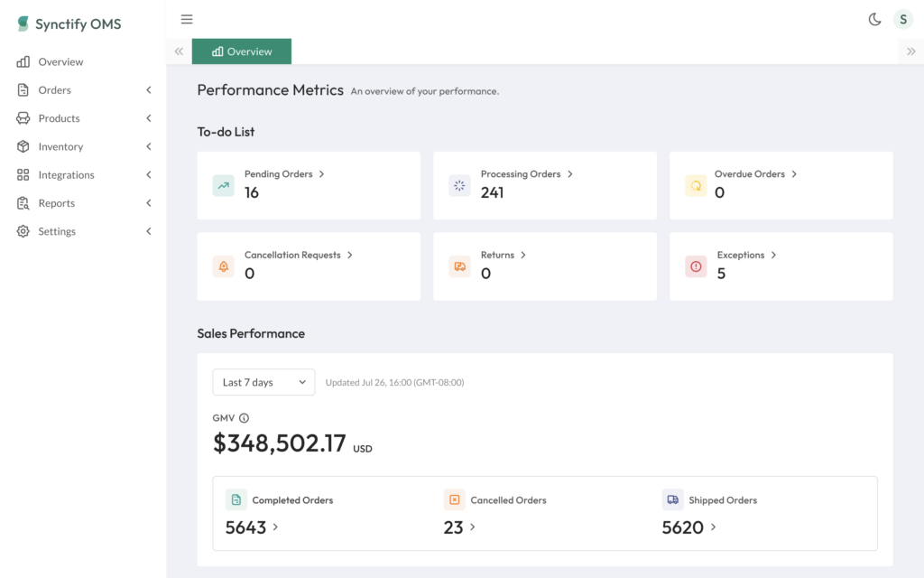Open the Returns link
Image resolution: width=924 pixels, height=578 pixels.
(504, 255)
